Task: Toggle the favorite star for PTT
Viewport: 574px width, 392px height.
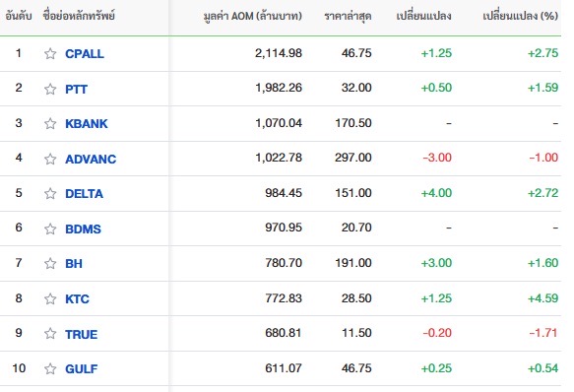Action: coord(50,89)
